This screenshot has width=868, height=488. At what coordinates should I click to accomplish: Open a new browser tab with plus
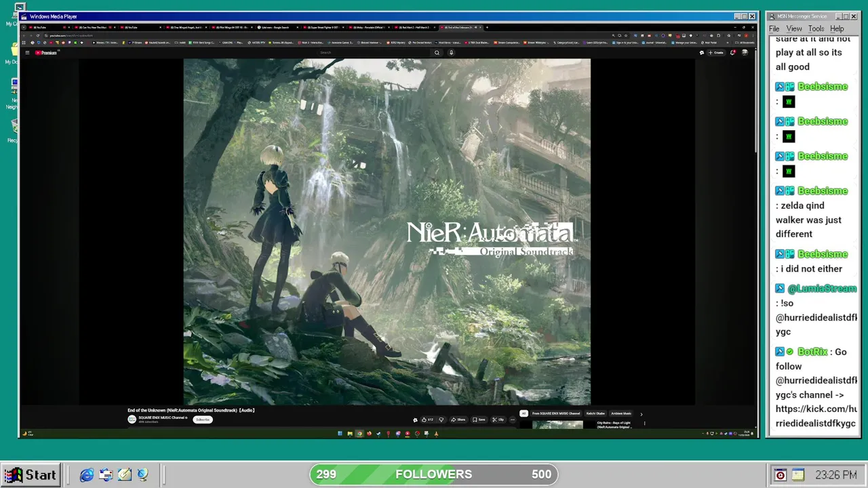click(486, 28)
